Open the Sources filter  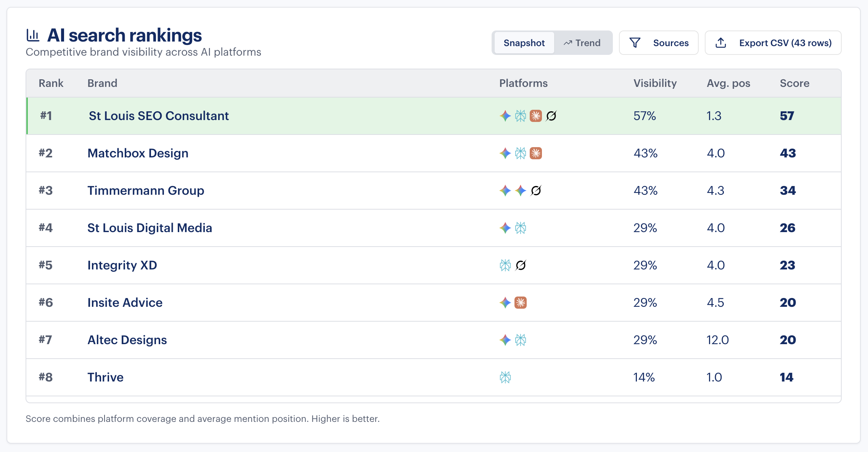[x=659, y=43]
